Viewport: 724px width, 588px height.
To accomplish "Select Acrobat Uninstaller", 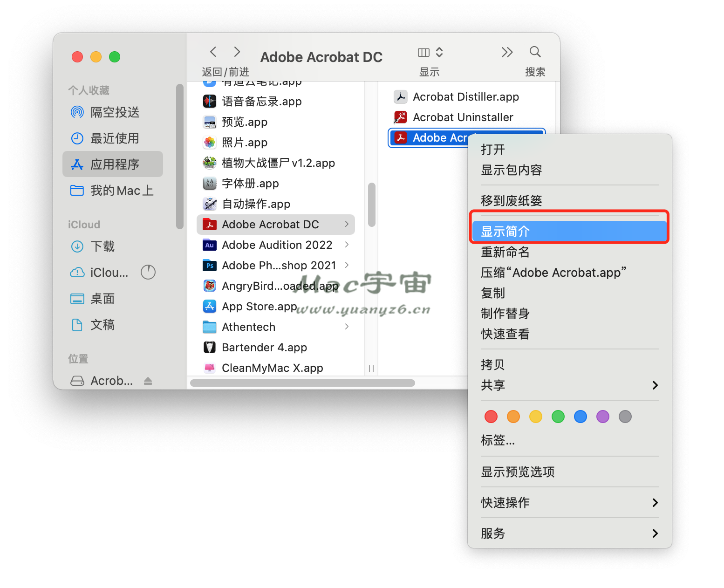I will point(466,117).
